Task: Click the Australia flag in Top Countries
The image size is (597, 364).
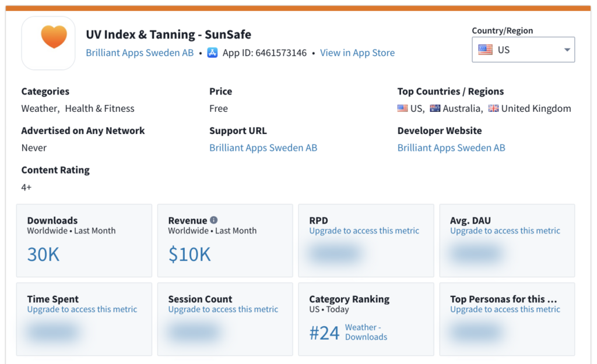Action: [435, 108]
